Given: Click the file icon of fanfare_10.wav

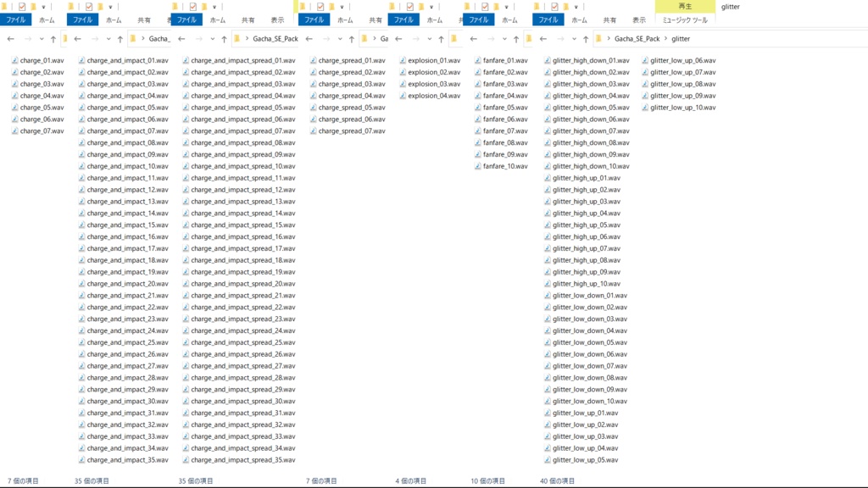Looking at the screenshot, I should pos(477,166).
